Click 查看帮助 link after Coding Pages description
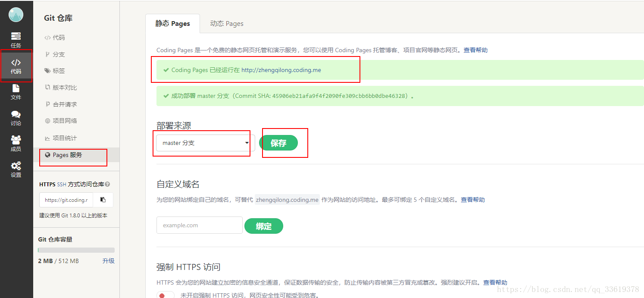 click(x=475, y=50)
